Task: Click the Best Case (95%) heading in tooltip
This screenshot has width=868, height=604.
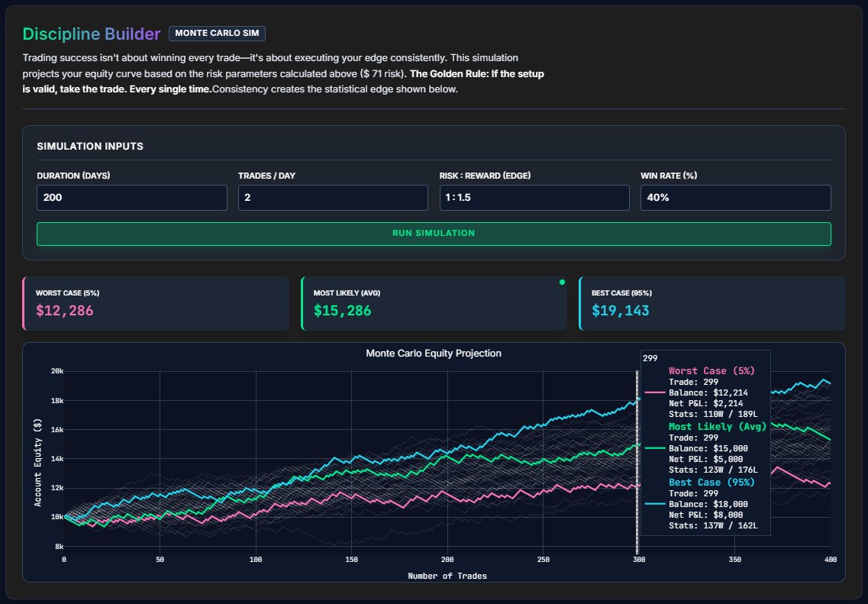Action: [711, 482]
